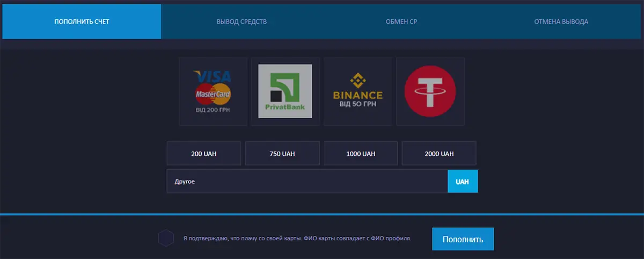Click the UAH currency button
The image size is (644, 259).
pos(463,182)
